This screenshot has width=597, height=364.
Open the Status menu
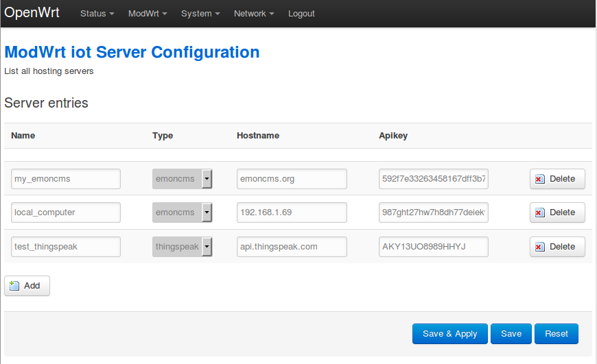[97, 14]
